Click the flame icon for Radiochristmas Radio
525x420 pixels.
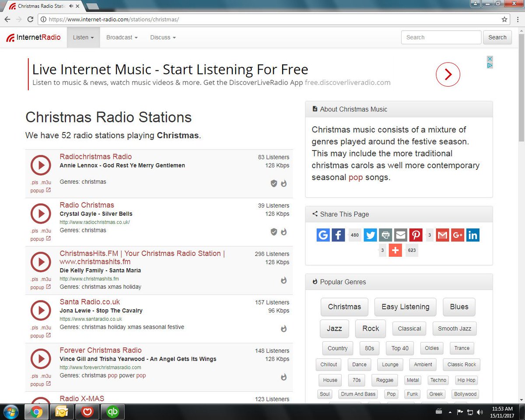pyautogui.click(x=284, y=183)
